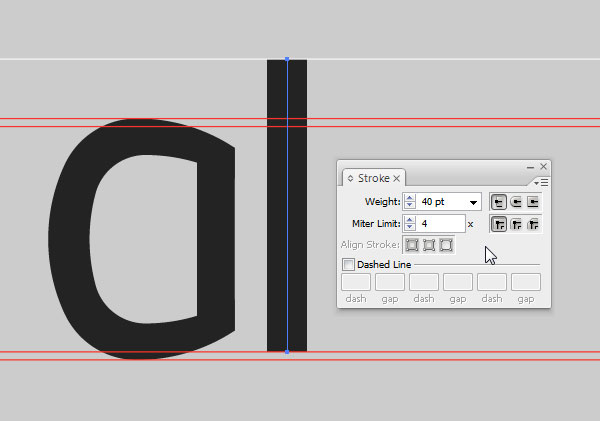Click the "Weight:" label
The width and height of the screenshot is (600, 421).
coord(383,202)
